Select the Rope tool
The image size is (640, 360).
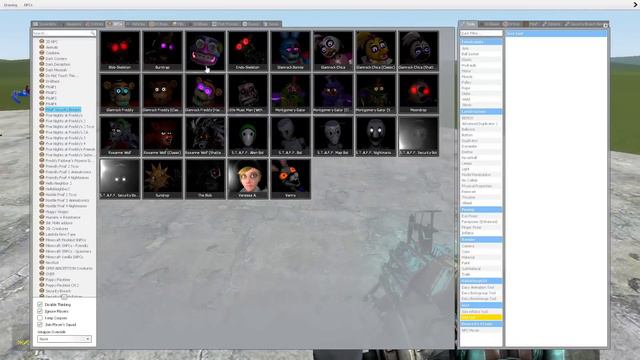480,88
